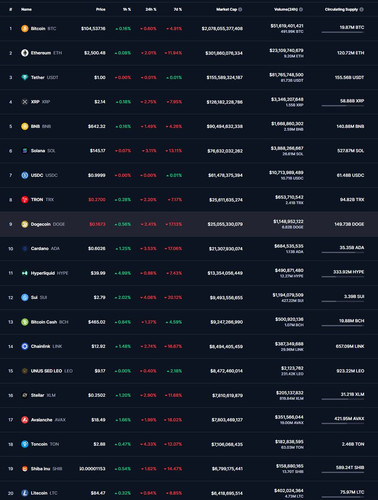The height and width of the screenshot is (500, 378).
Task: Click the Stellar coin logo
Action: coord(25,395)
